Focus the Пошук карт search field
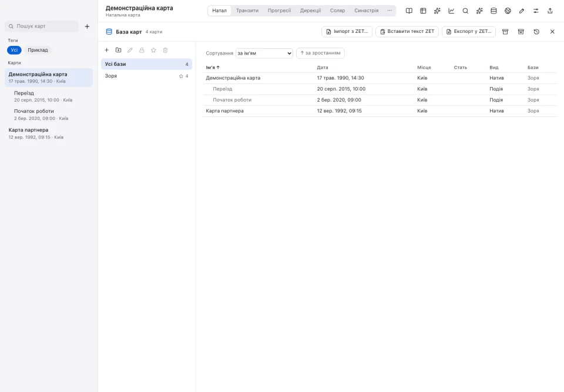 tap(42, 26)
